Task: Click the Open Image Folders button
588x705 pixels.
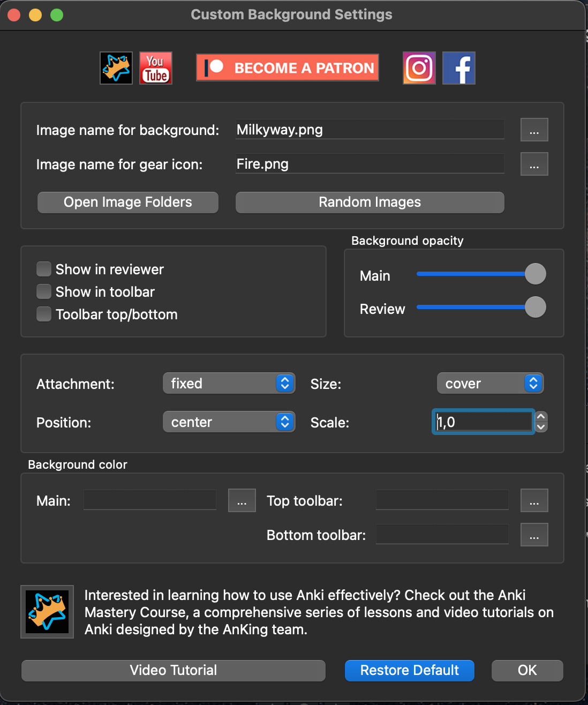Action: click(128, 202)
